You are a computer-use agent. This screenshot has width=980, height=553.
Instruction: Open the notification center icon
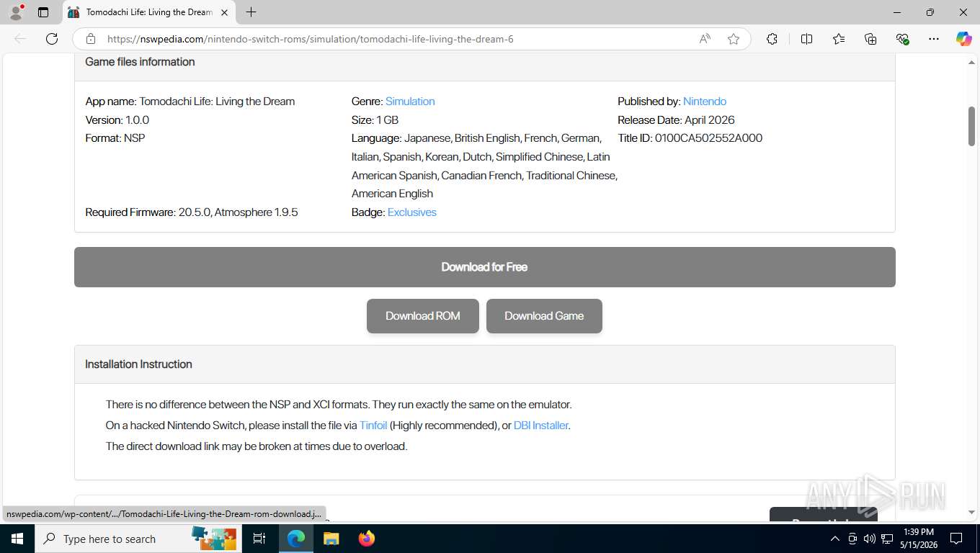click(956, 539)
